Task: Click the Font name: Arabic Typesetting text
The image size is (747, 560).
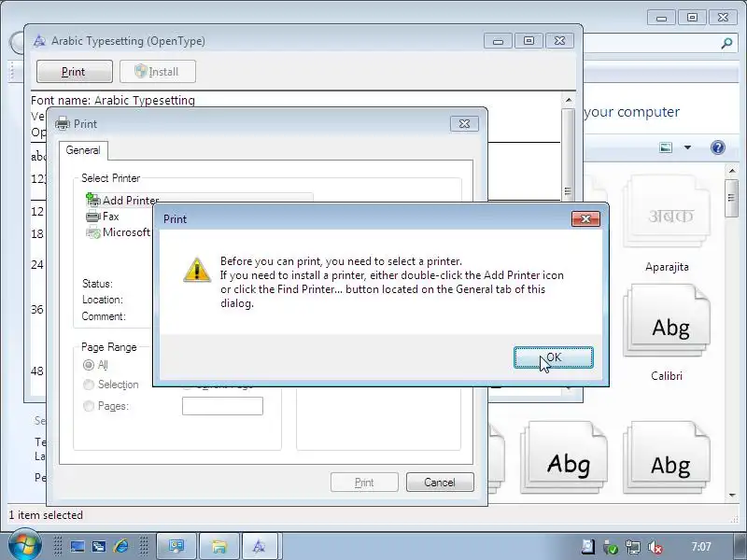Action: [113, 101]
